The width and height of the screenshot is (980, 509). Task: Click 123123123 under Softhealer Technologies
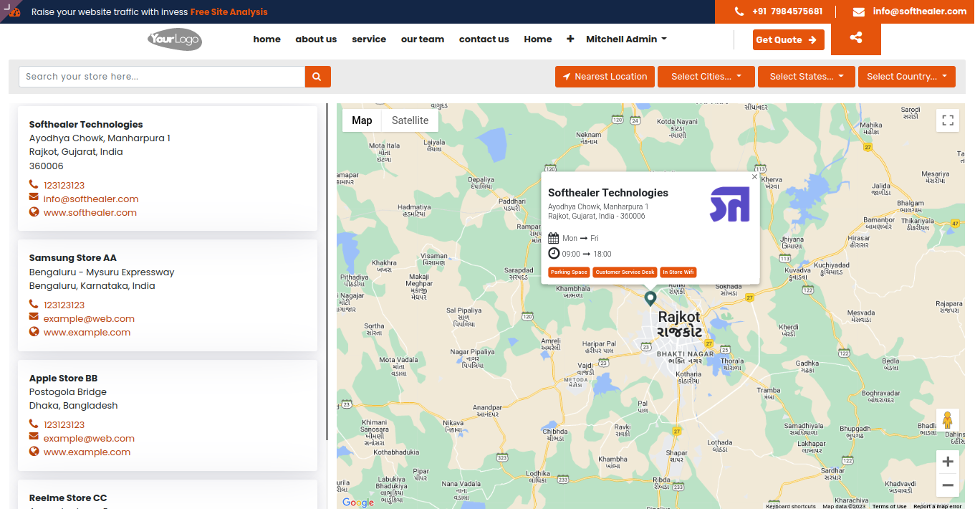pos(64,186)
